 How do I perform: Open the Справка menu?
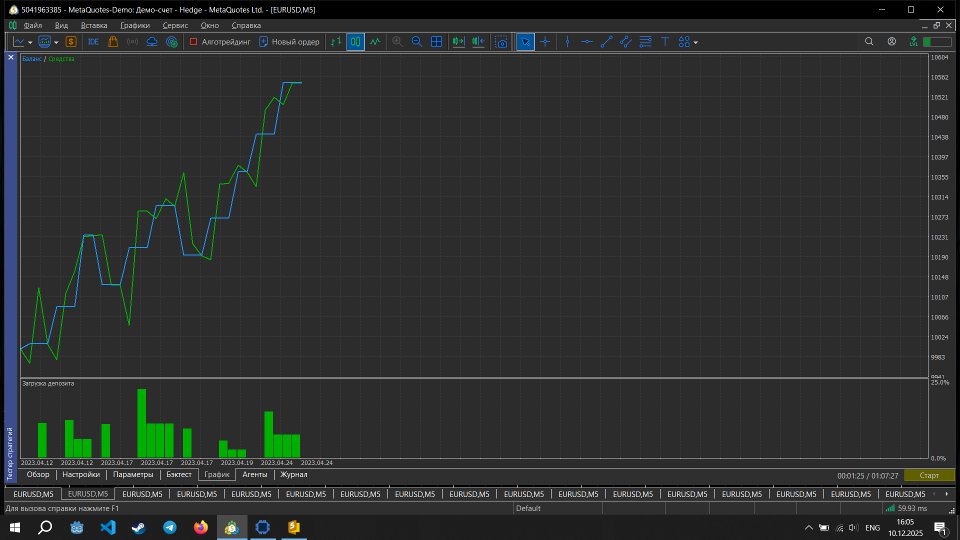point(246,25)
